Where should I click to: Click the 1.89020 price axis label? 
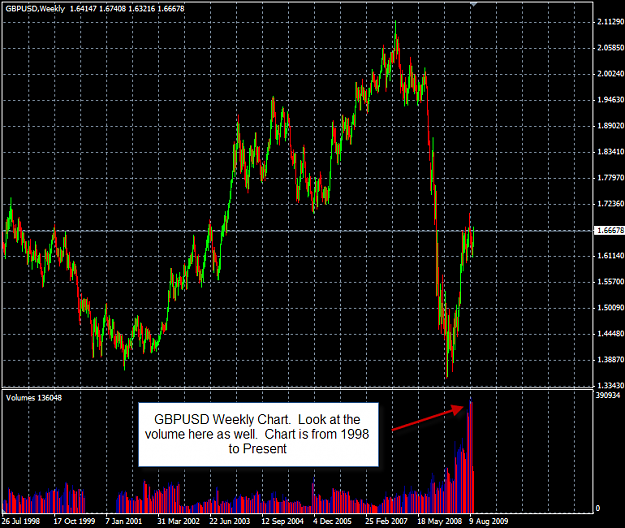point(611,126)
